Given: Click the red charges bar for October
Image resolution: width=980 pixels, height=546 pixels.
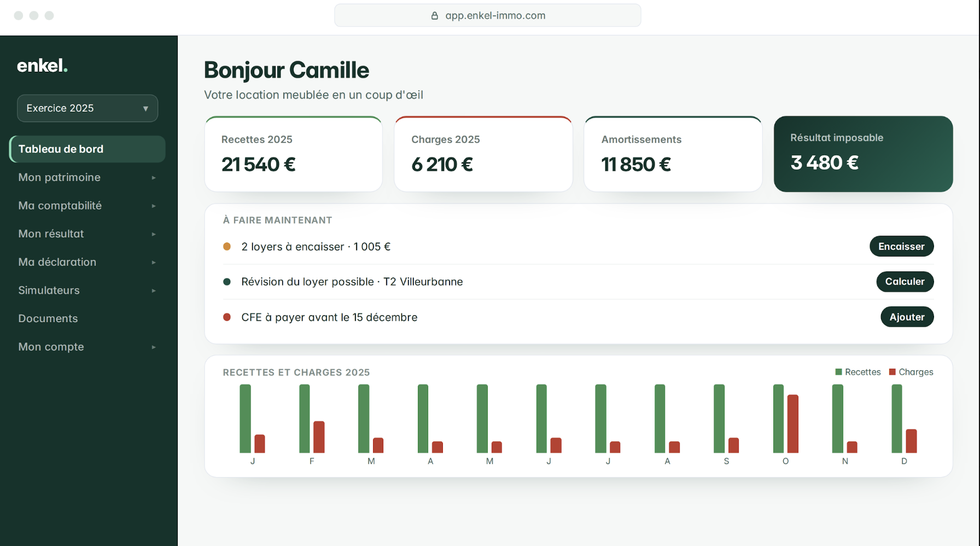Looking at the screenshot, I should 793,423.
